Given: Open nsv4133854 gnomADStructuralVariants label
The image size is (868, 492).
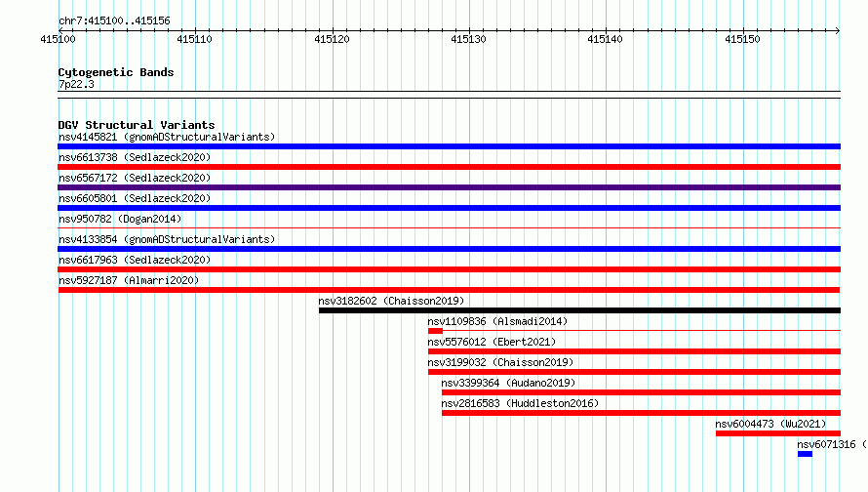Looking at the screenshot, I should [x=167, y=239].
